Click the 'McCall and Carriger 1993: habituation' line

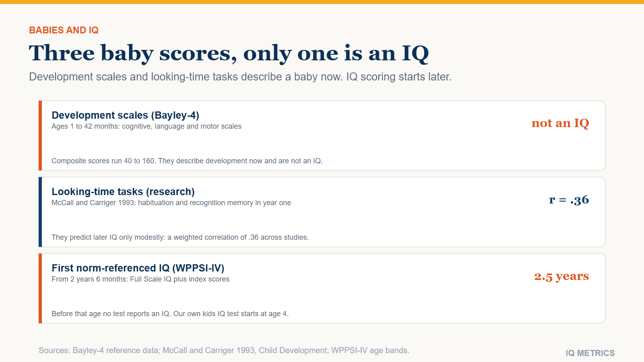(x=171, y=203)
